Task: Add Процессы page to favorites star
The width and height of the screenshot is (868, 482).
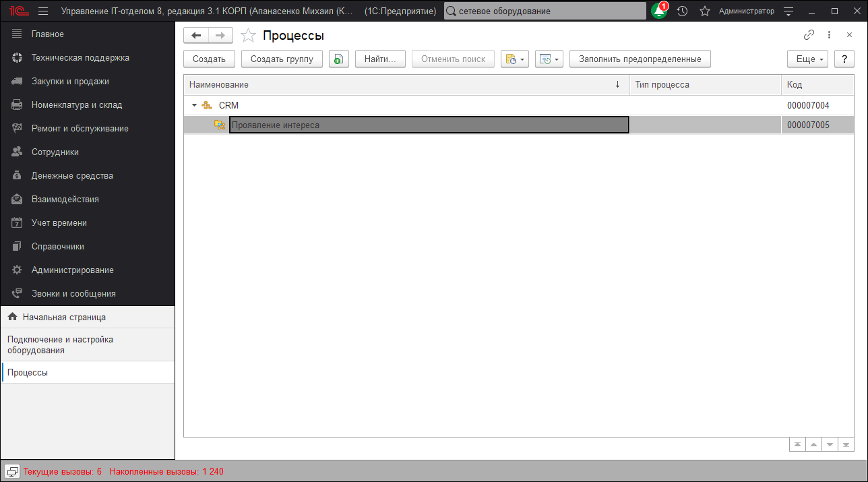Action: [x=248, y=36]
